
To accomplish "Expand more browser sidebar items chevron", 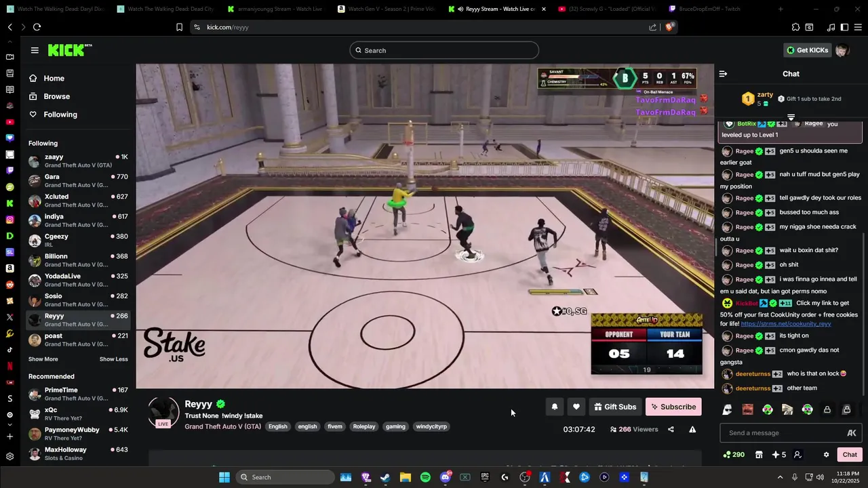I will click(9, 426).
